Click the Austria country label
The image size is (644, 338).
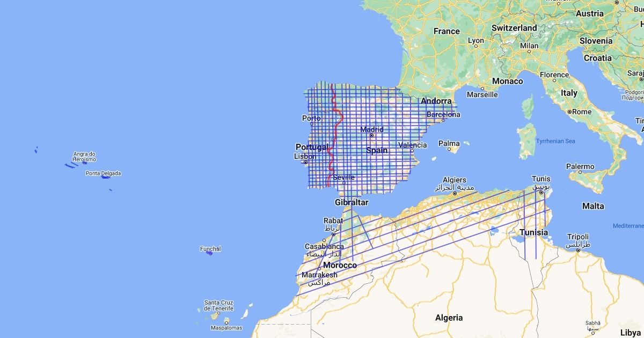pos(590,13)
